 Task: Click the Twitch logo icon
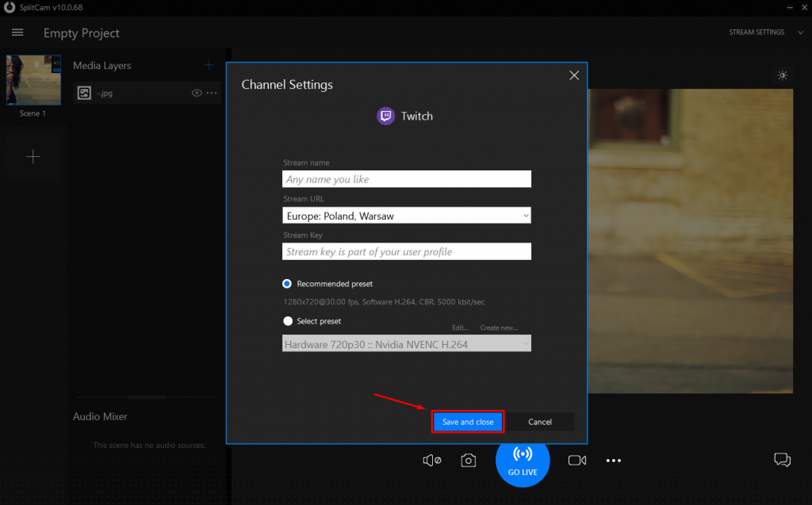[x=386, y=116]
